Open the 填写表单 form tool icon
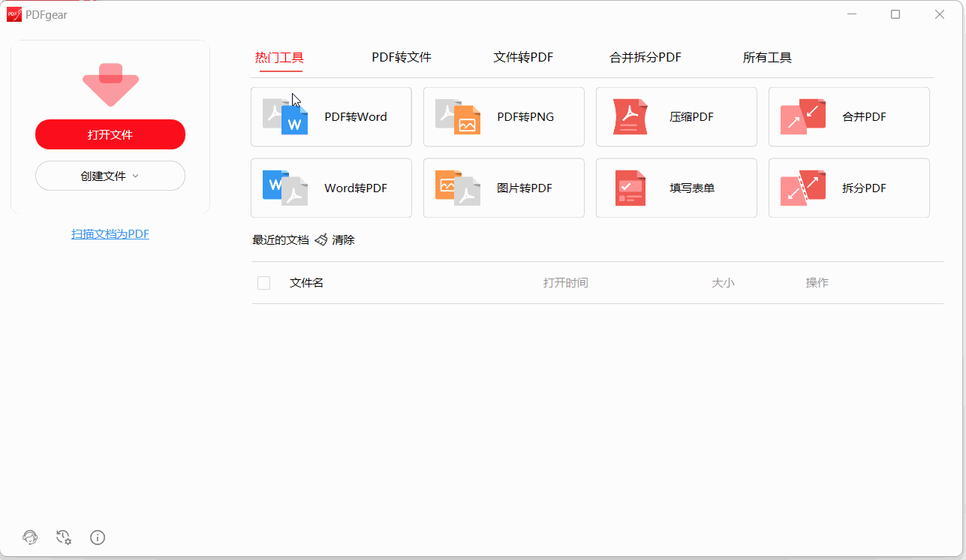Viewport: 966px width, 560px height. (630, 188)
